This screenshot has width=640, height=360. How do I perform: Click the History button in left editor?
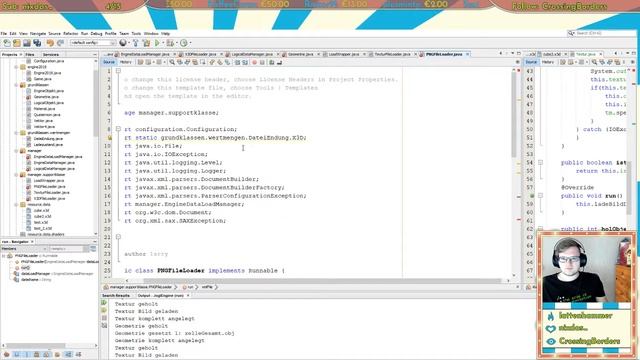(126, 62)
